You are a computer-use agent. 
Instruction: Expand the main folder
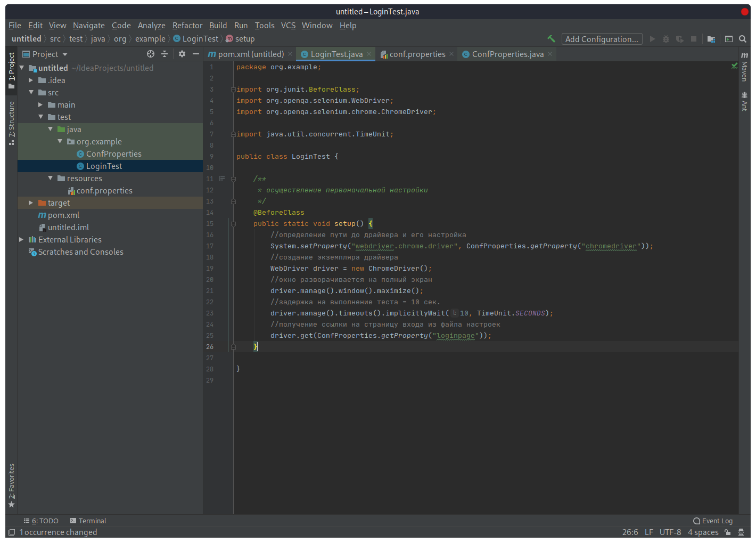40,104
